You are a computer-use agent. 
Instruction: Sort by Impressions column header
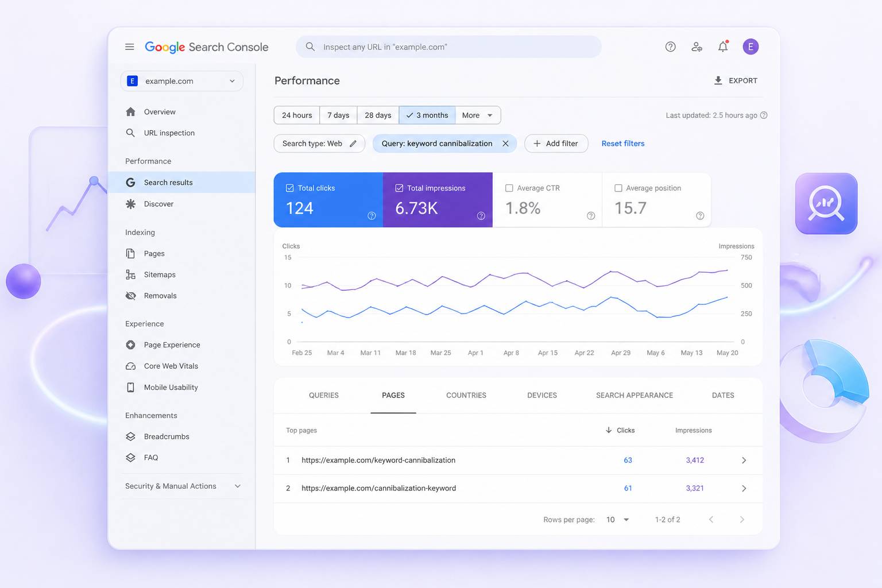click(x=693, y=430)
